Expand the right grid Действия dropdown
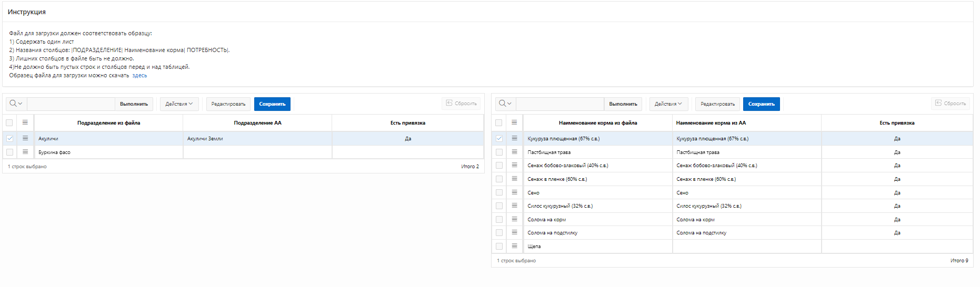This screenshot has height=287, width=980. [668, 104]
